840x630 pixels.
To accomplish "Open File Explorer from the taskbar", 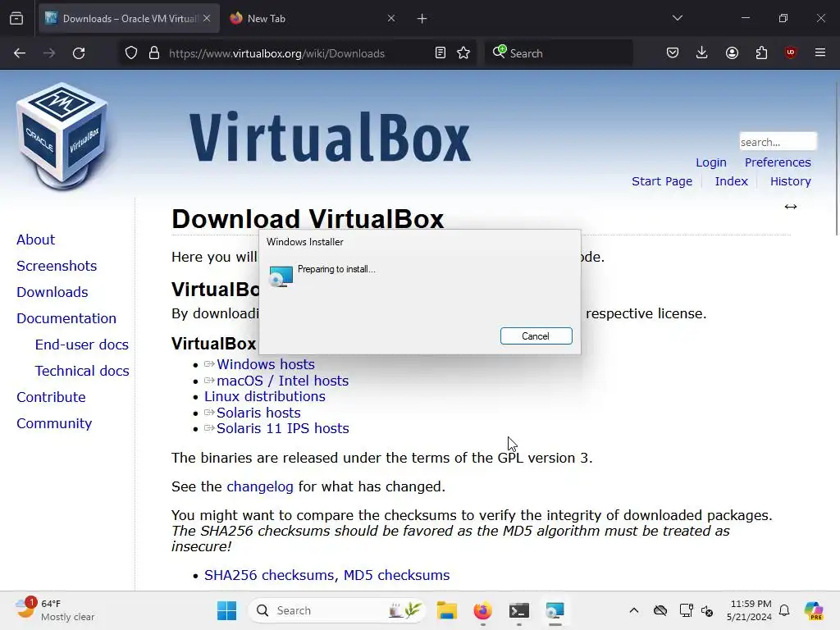I will [x=446, y=610].
